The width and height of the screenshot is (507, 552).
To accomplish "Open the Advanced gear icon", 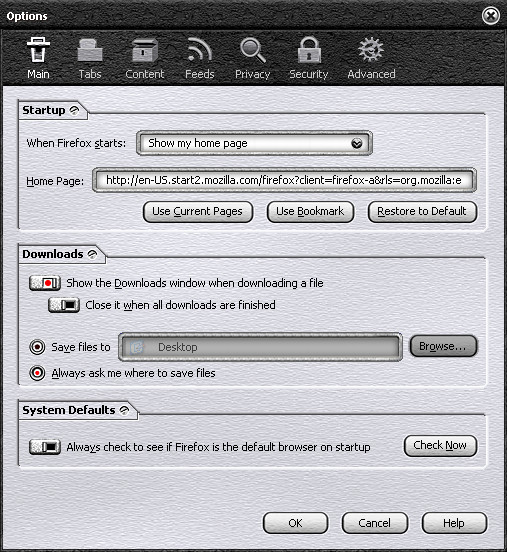I will [x=371, y=50].
